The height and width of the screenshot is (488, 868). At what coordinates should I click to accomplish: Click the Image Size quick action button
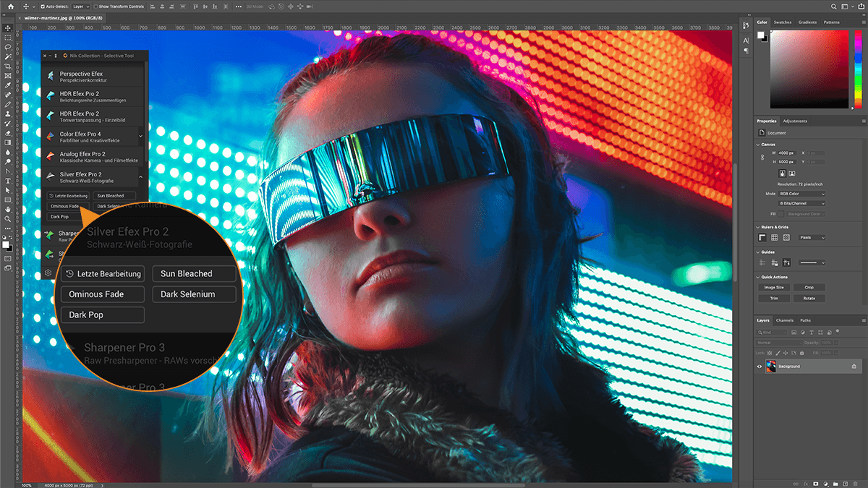click(x=774, y=287)
